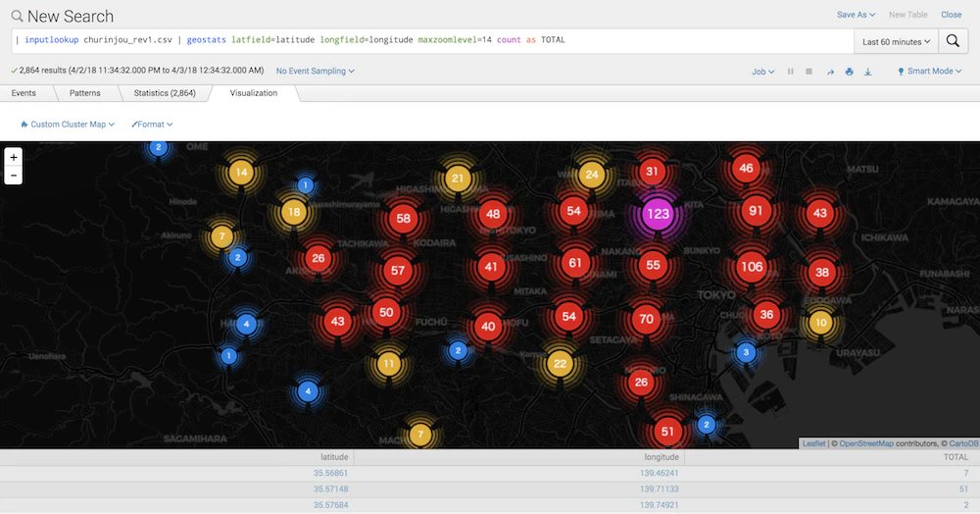Select the yellow 24 cluster marker
The height and width of the screenshot is (514, 980).
pos(591,175)
